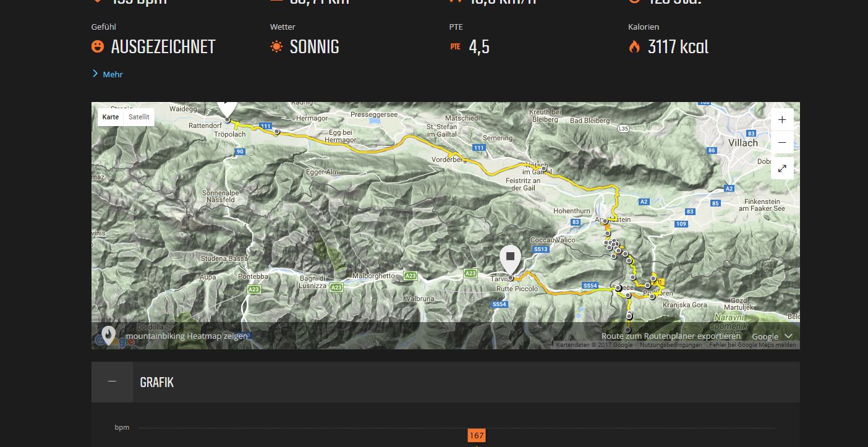Click the heatmap flame pin icon
The width and height of the screenshot is (868, 447).
(108, 335)
